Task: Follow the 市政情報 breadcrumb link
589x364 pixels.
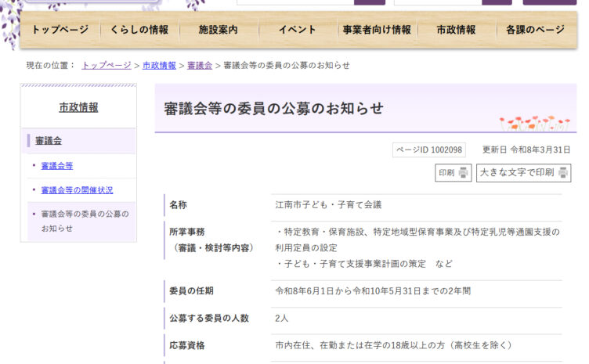Action: pyautogui.click(x=159, y=65)
